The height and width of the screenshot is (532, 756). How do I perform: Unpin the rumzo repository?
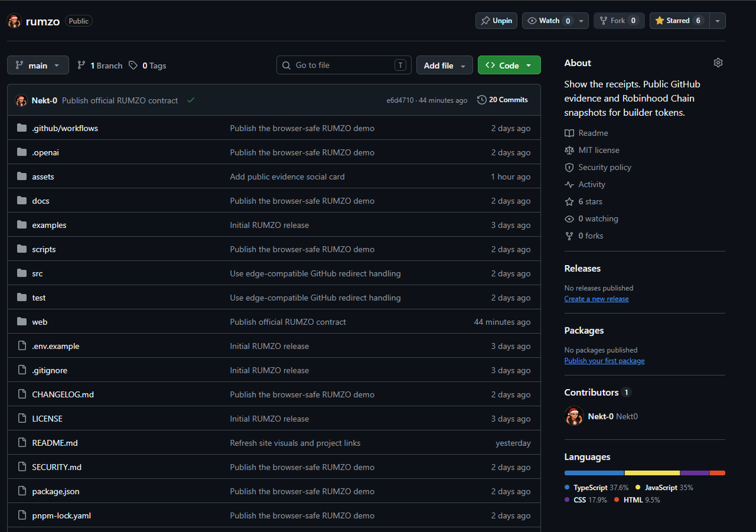496,21
